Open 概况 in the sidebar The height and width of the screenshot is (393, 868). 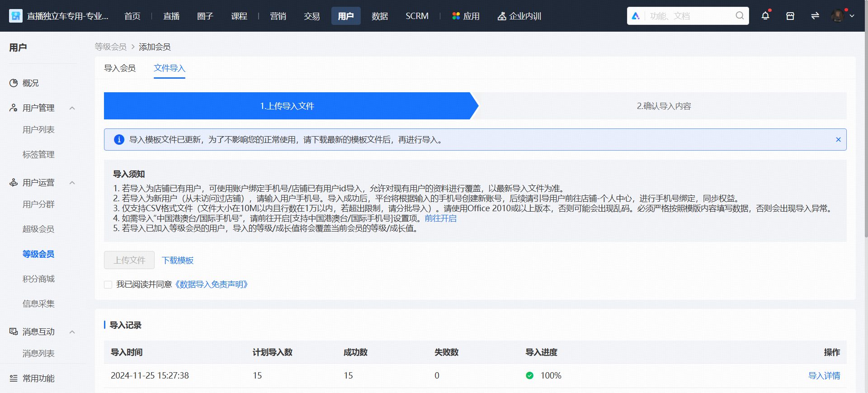[x=31, y=83]
